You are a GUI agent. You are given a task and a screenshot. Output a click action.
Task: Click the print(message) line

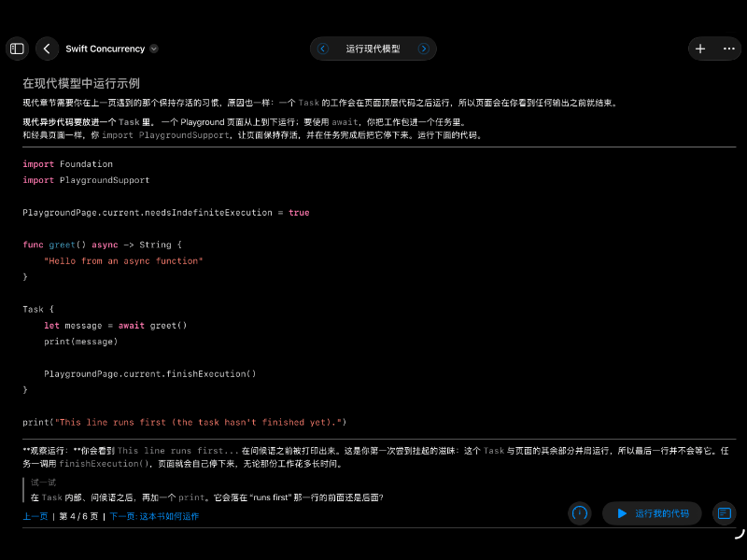pyautogui.click(x=81, y=342)
